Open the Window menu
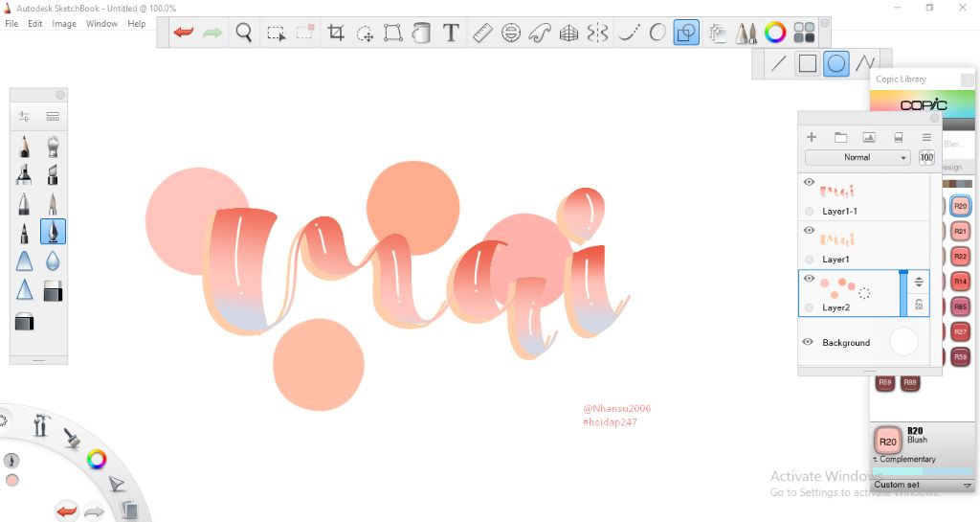The width and height of the screenshot is (980, 522). pyautogui.click(x=101, y=24)
